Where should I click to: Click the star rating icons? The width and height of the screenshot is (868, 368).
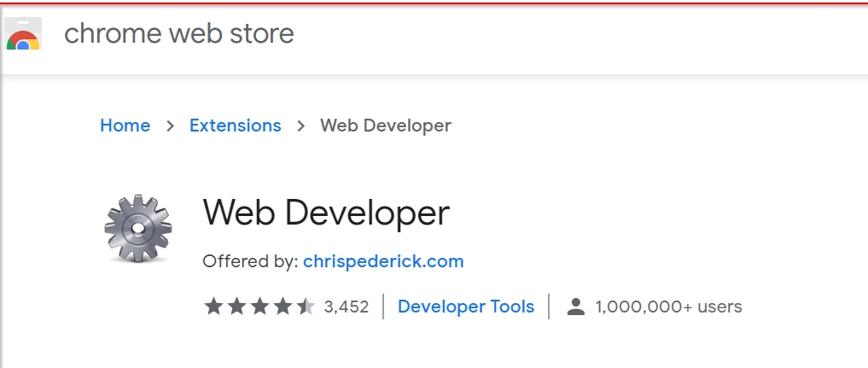tap(259, 306)
